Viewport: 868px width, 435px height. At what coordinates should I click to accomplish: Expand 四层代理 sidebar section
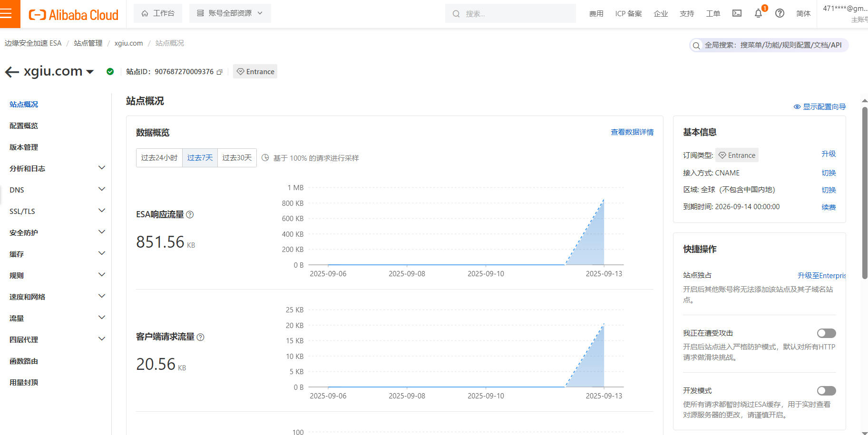(x=57, y=339)
